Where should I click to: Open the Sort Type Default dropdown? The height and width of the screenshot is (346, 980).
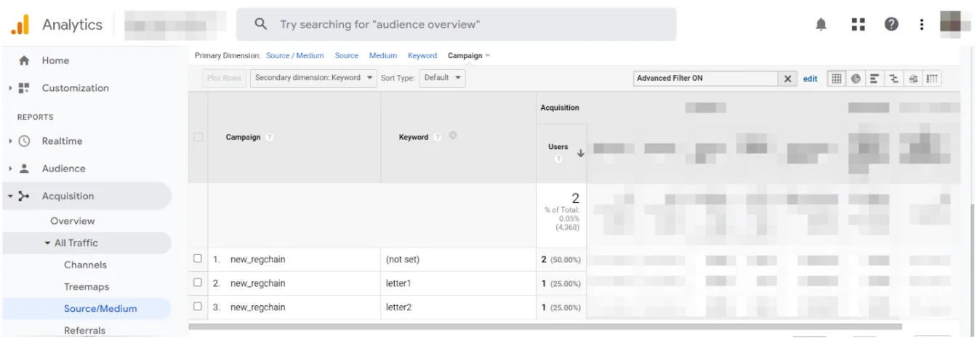pos(442,78)
